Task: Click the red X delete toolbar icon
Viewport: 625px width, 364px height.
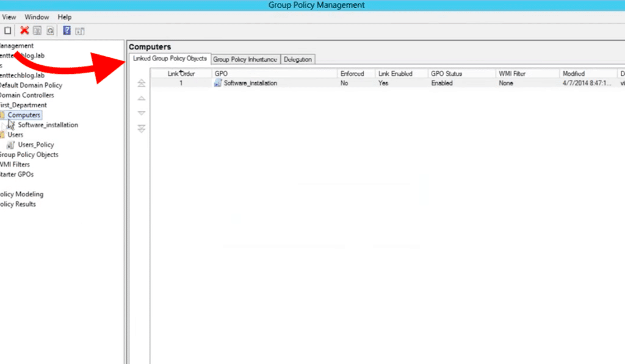Action: [24, 30]
